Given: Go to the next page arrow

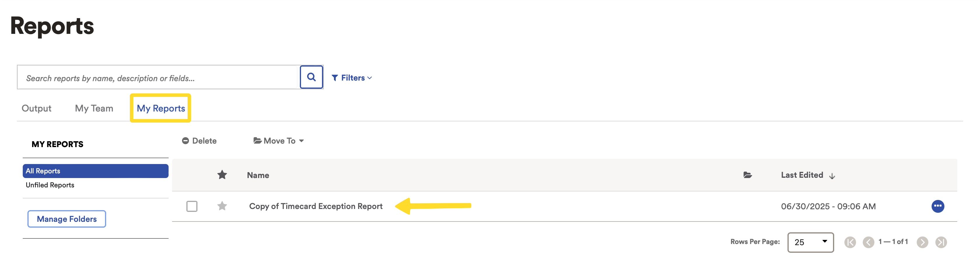Looking at the screenshot, I should 922,242.
